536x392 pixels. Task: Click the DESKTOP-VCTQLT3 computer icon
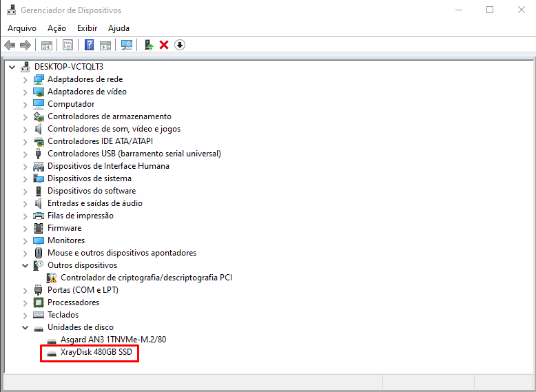point(25,67)
